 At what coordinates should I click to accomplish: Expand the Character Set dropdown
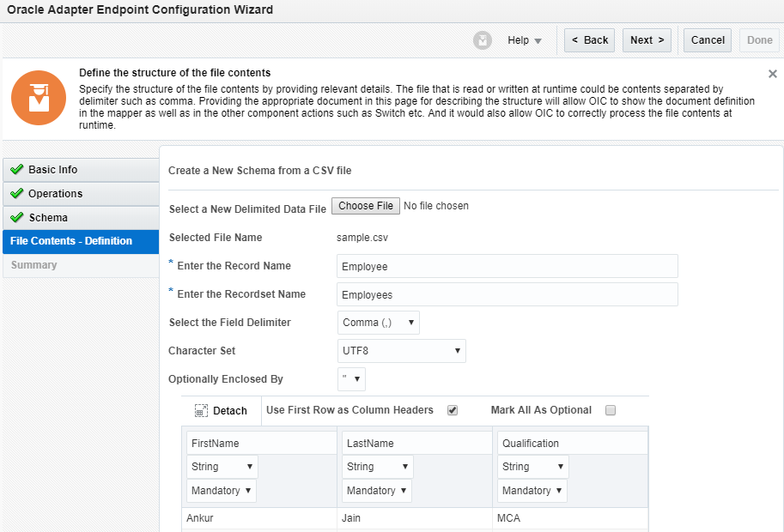click(x=401, y=350)
